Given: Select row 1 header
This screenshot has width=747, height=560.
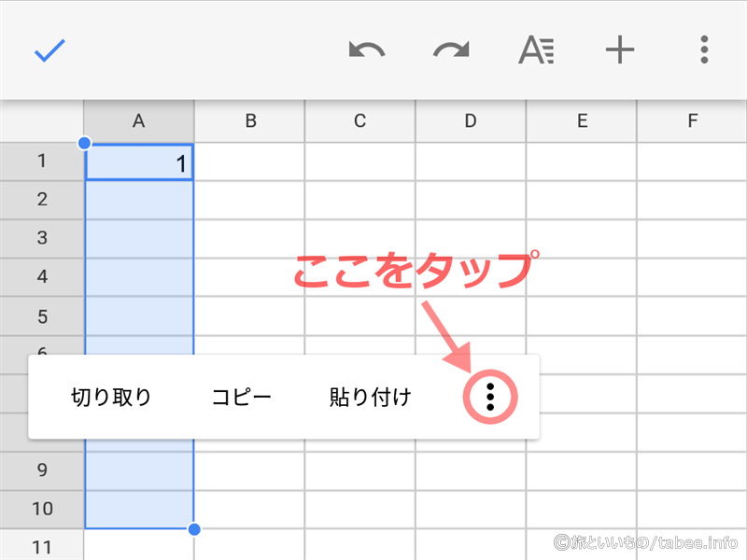Looking at the screenshot, I should 42,161.
